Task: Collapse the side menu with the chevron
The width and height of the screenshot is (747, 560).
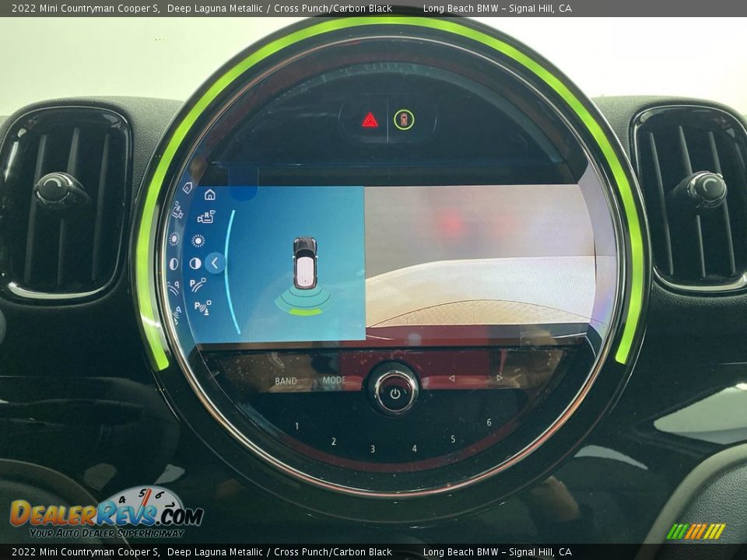Action: pos(215,263)
